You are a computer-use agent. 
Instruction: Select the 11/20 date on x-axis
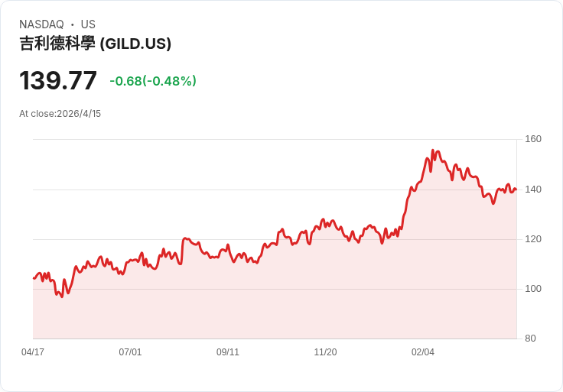[x=325, y=352]
